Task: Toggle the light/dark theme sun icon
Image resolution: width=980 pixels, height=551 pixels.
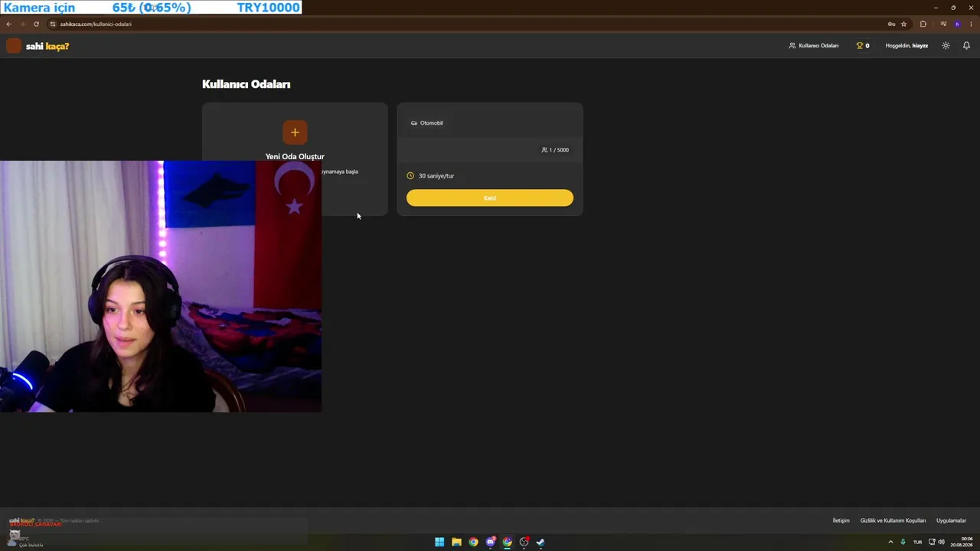Action: (946, 46)
